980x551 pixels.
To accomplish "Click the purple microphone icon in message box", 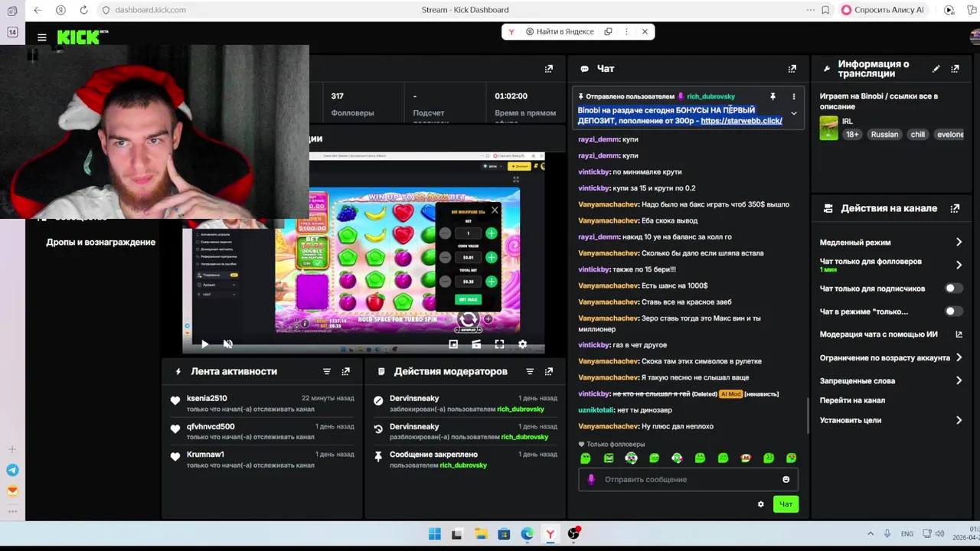I will tap(591, 480).
